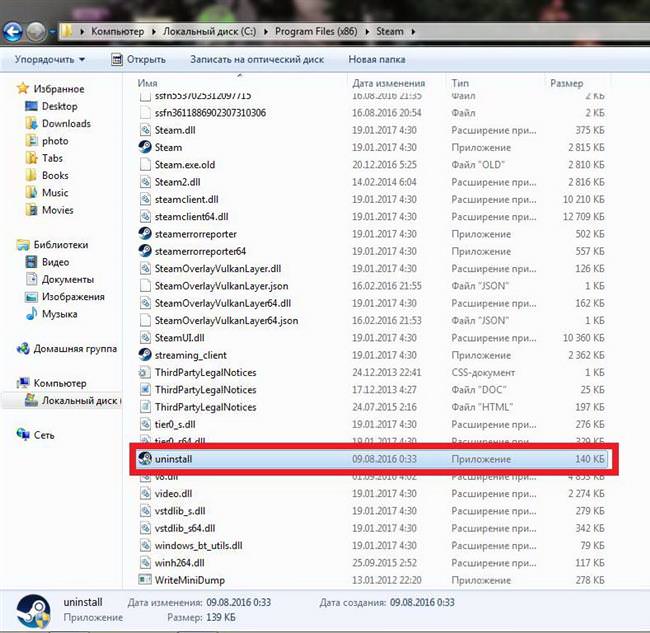650x633 pixels.
Task: Click the Steam application icon
Action: 145,147
